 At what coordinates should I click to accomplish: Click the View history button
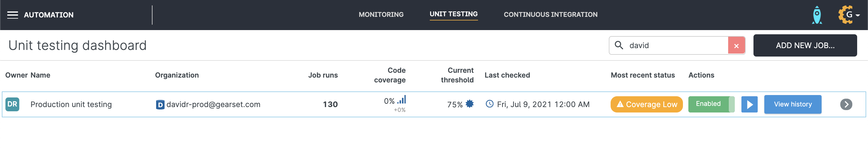click(x=793, y=105)
